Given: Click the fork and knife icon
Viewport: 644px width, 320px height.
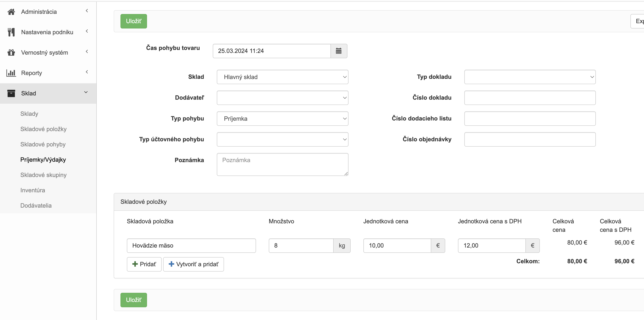Looking at the screenshot, I should (x=11, y=32).
